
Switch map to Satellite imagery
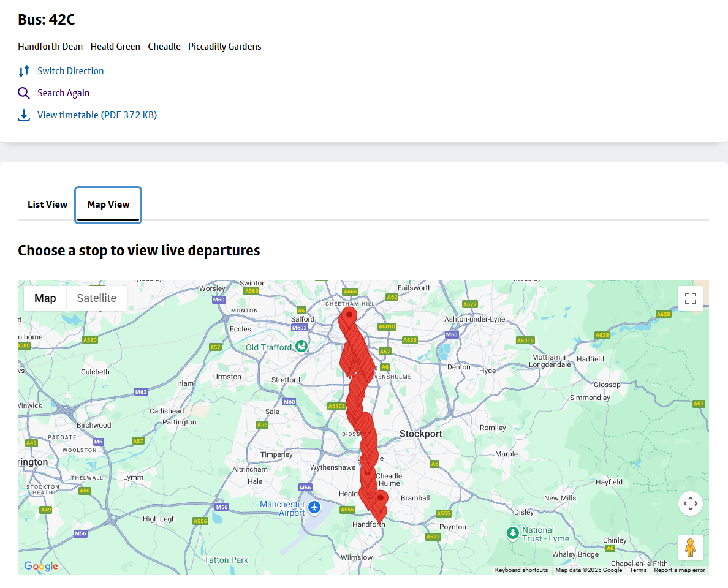tap(96, 298)
